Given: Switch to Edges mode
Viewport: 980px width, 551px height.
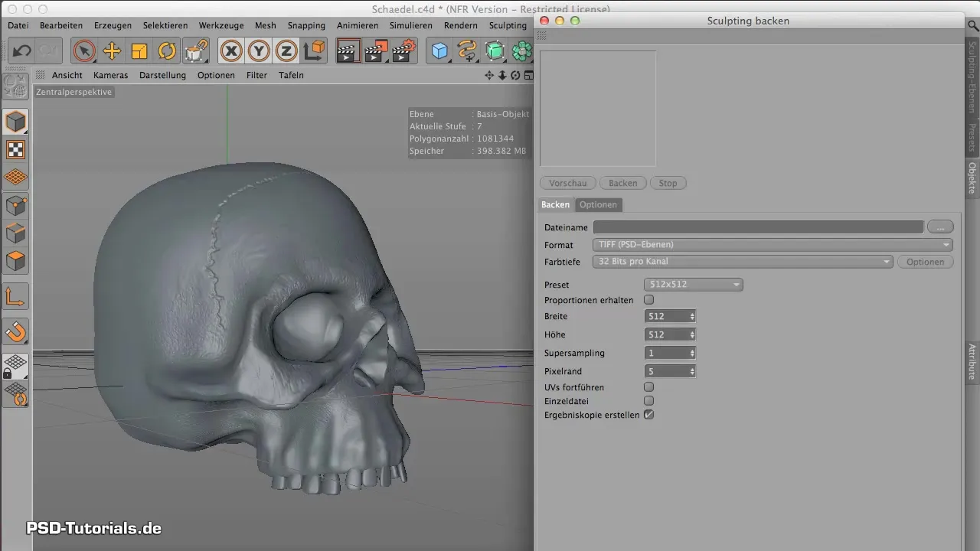Looking at the screenshot, I should pos(15,233).
